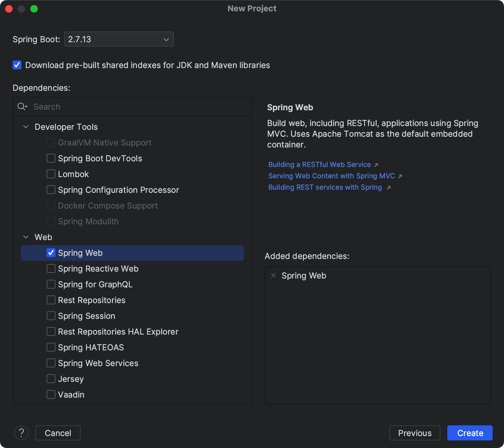Collapse the Web group chevron
This screenshot has width=504, height=448.
[x=26, y=237]
